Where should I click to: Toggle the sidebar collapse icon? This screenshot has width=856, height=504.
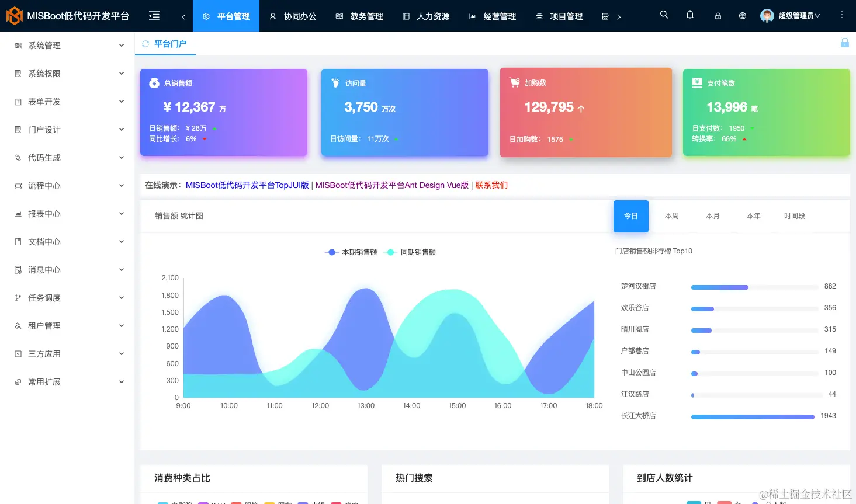point(154,16)
